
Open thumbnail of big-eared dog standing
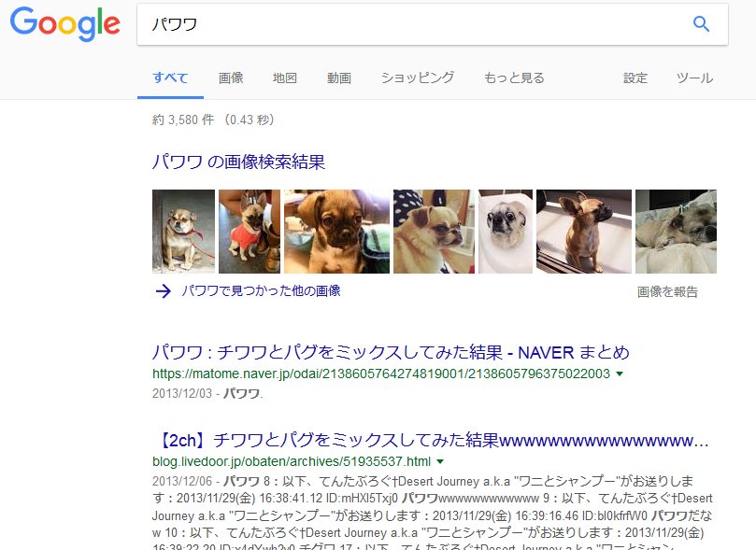(584, 232)
